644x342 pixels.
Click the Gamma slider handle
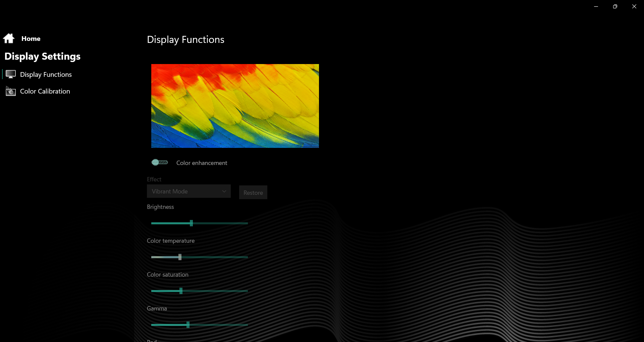click(x=188, y=325)
